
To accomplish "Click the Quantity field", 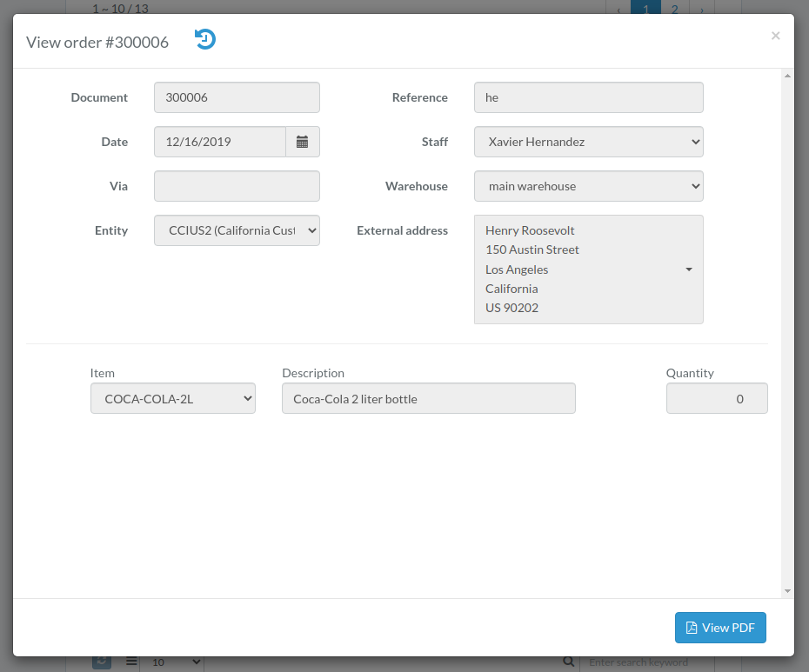I will pyautogui.click(x=717, y=398).
